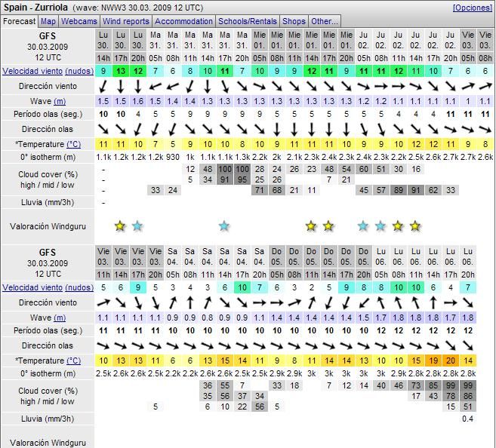Click the yellow star for Mie 01. 17h

(x=328, y=226)
